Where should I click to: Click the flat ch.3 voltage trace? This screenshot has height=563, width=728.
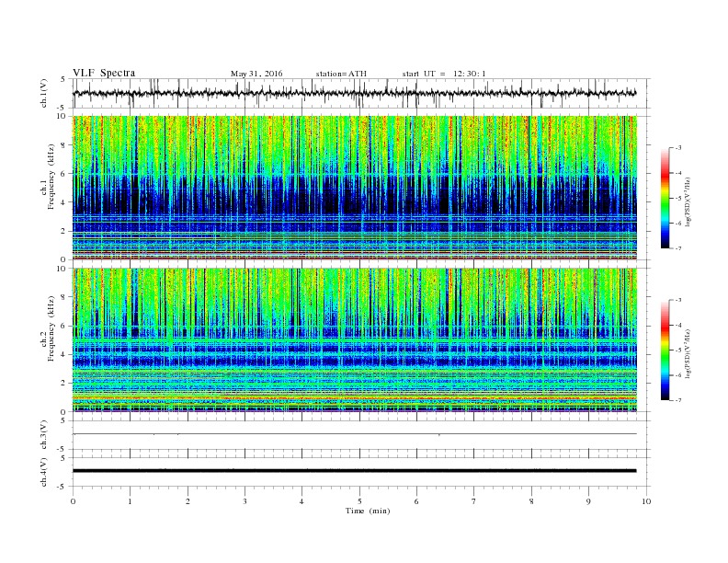coord(355,434)
